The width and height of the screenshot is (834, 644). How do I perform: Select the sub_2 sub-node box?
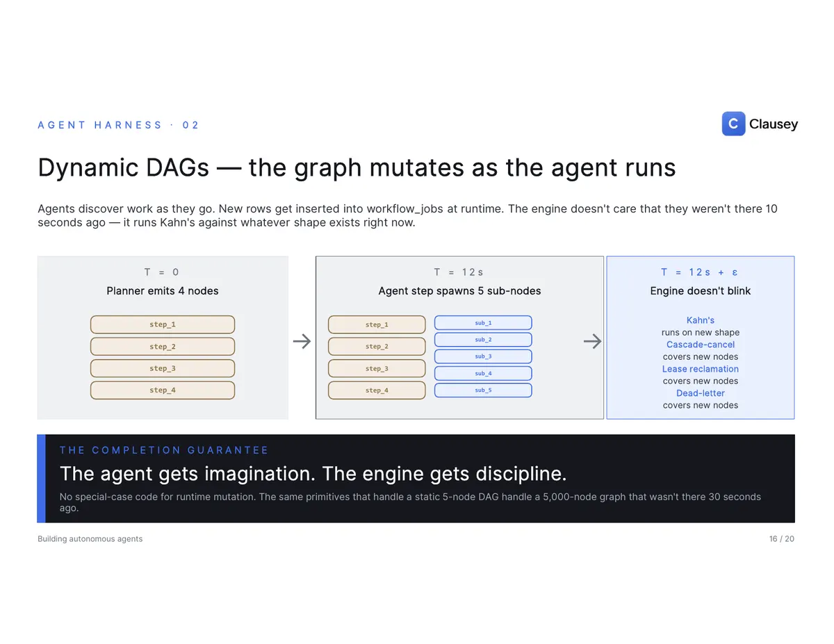tap(483, 340)
